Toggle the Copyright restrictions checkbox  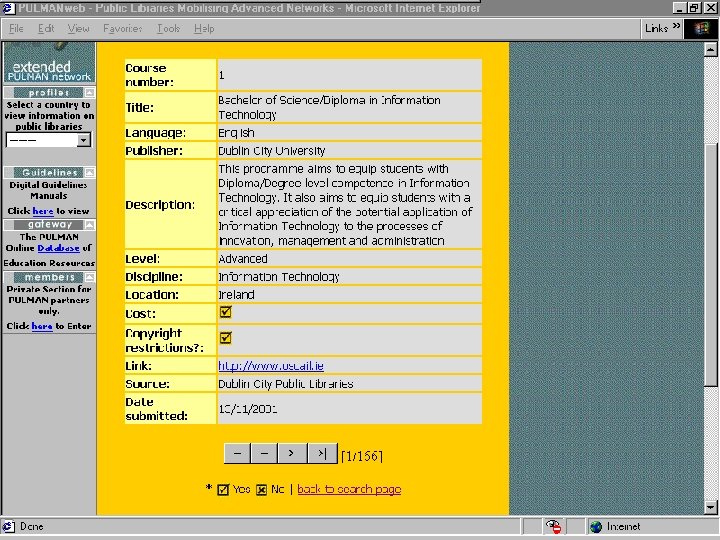coord(225,338)
